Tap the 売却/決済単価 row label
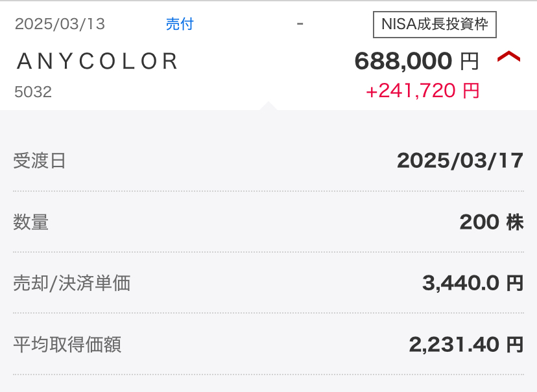Image resolution: width=537 pixels, height=392 pixels. pyautogui.click(x=72, y=283)
